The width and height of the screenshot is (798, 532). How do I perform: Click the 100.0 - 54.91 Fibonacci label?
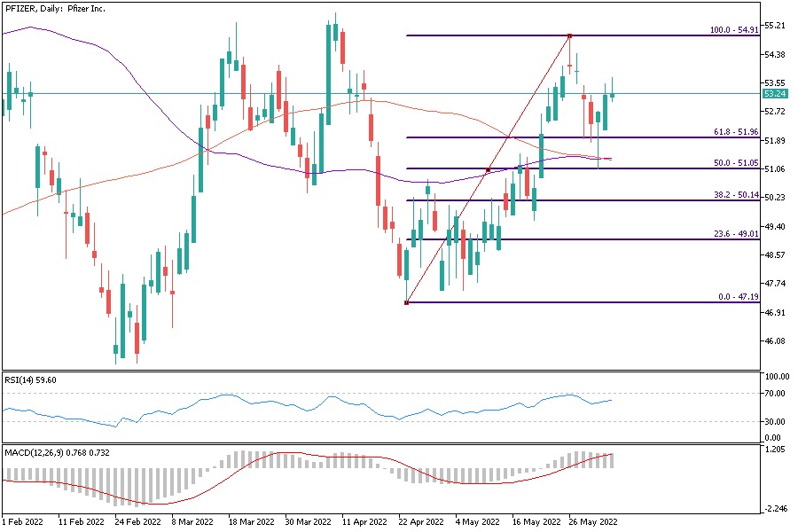pos(733,30)
